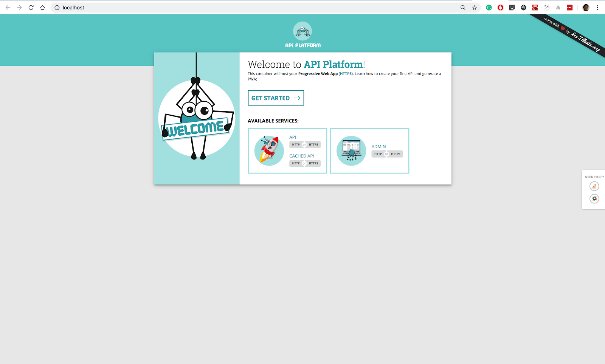This screenshot has width=605, height=364.
Task: Open Slack help icon
Action: pyautogui.click(x=594, y=198)
